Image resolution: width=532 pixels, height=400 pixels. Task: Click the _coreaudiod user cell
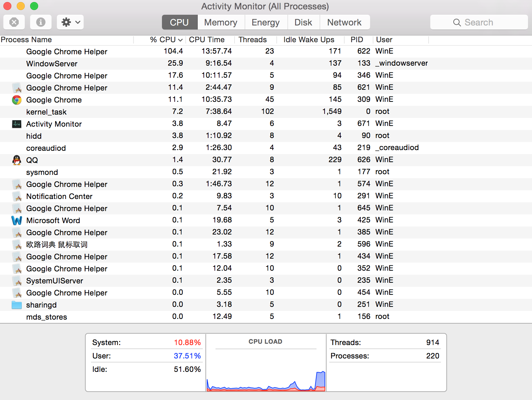tap(397, 148)
